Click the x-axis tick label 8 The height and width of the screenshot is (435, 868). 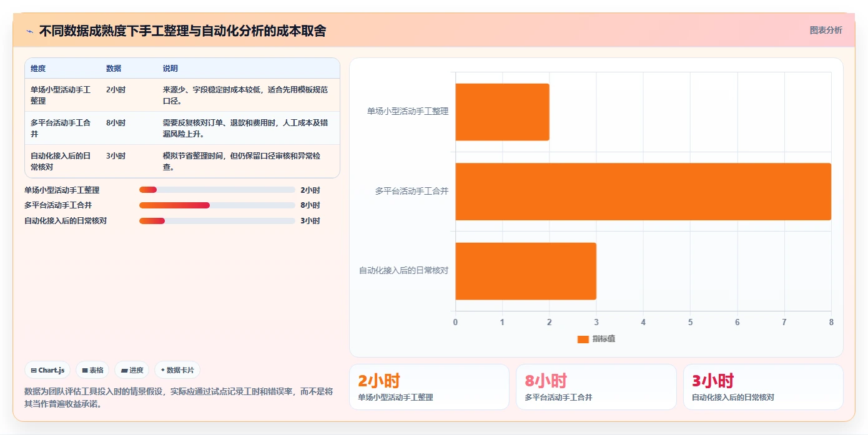click(831, 322)
